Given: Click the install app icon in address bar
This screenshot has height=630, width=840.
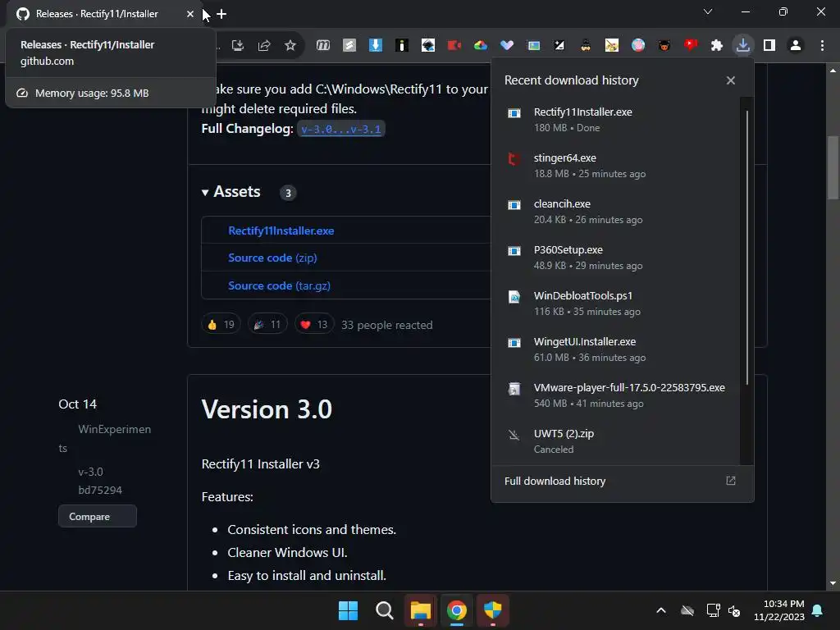Looking at the screenshot, I should click(237, 46).
